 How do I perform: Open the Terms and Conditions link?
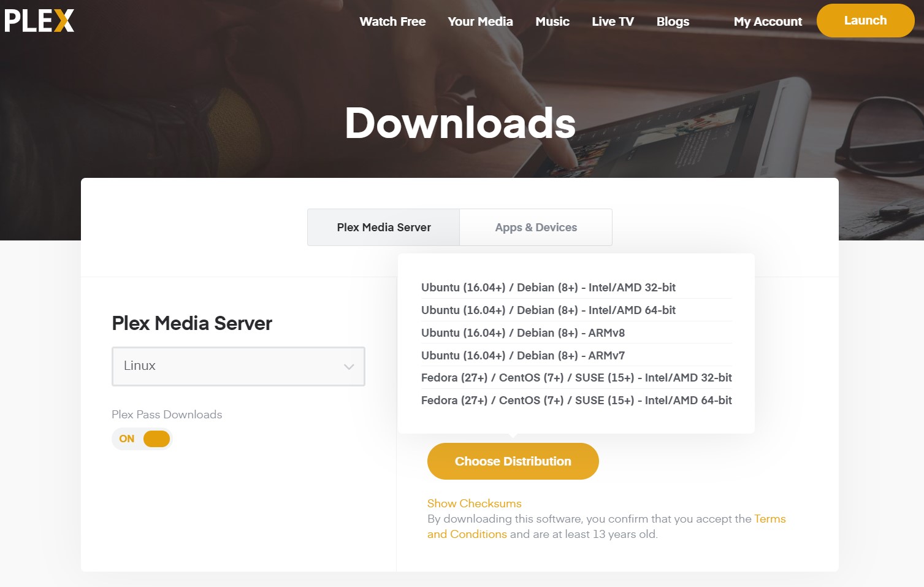770,519
